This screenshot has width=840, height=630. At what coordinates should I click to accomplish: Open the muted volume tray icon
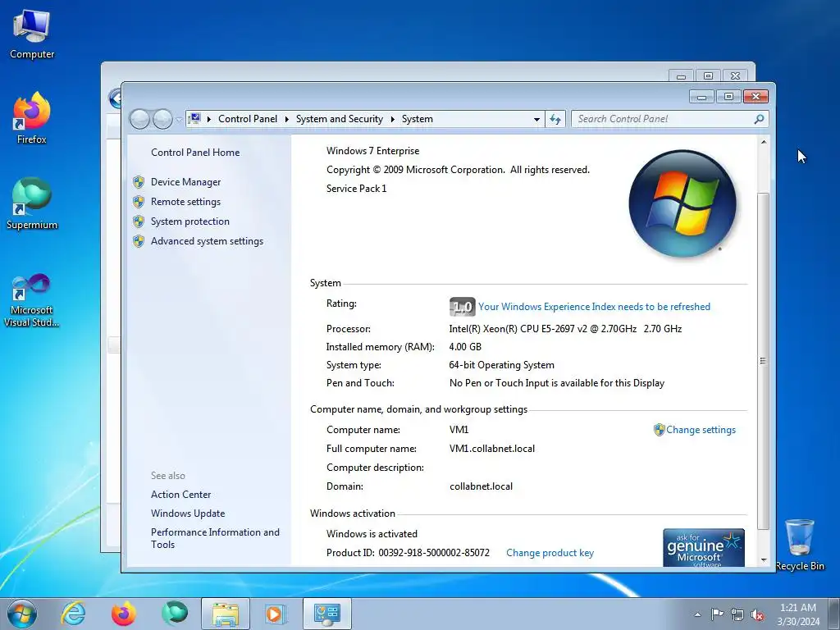(757, 615)
